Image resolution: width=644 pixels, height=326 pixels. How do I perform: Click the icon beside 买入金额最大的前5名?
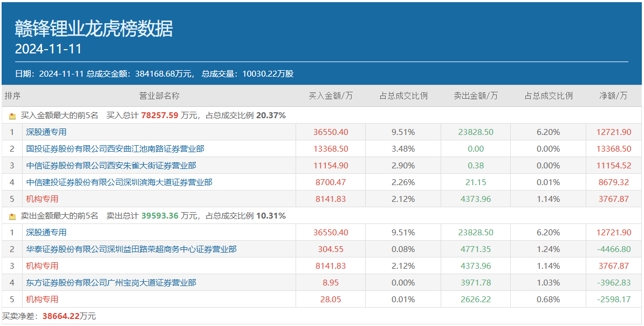(x=13, y=116)
